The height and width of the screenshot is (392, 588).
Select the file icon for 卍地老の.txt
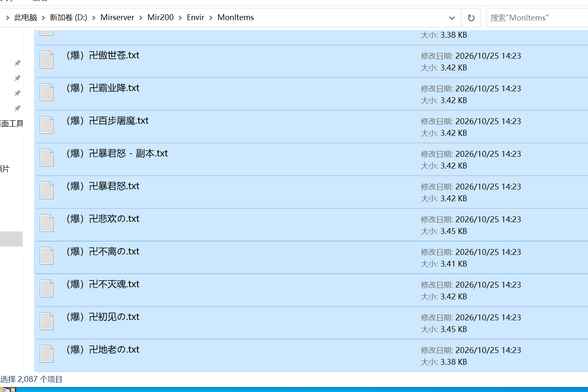tap(47, 354)
